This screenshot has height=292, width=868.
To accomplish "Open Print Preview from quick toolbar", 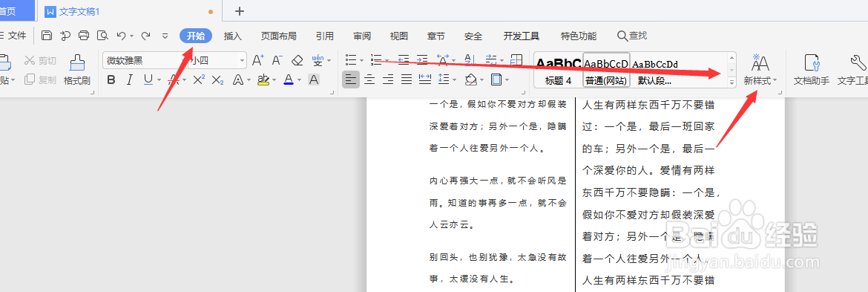I will click(x=102, y=36).
